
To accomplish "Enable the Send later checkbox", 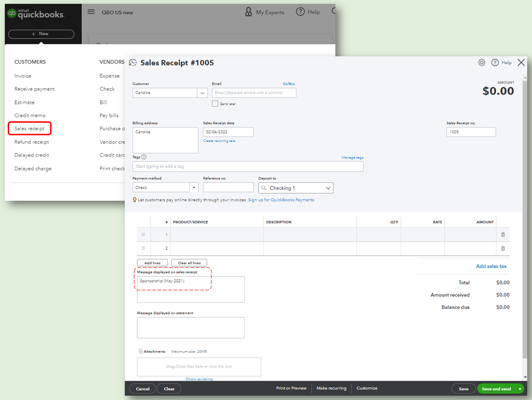I will click(214, 103).
